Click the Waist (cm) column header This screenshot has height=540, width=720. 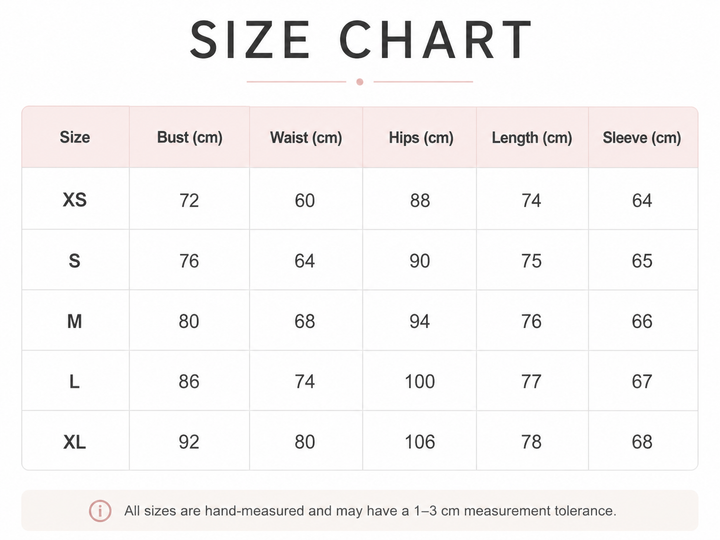click(306, 138)
